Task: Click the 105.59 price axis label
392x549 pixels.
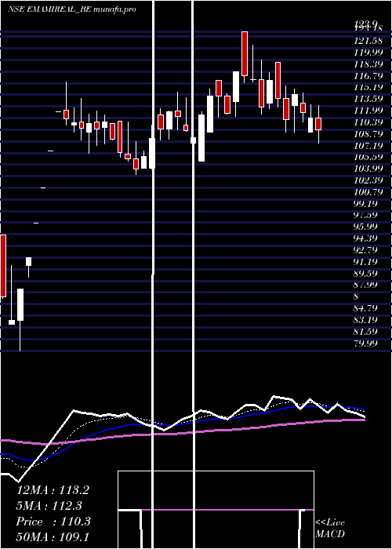Action: click(x=368, y=157)
